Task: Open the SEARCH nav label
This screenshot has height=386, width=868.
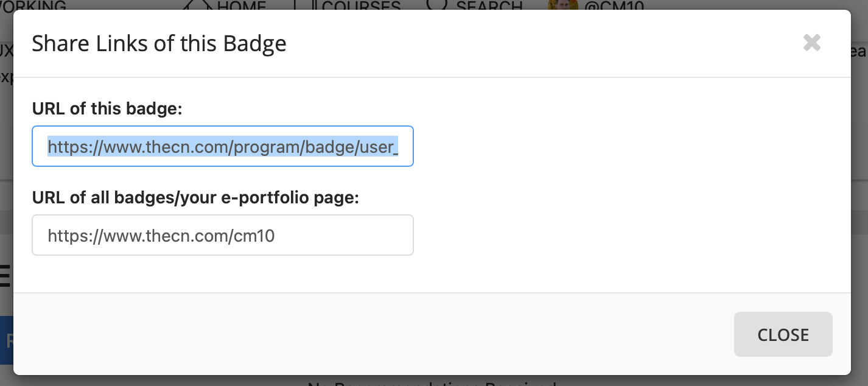Action: (489, 5)
